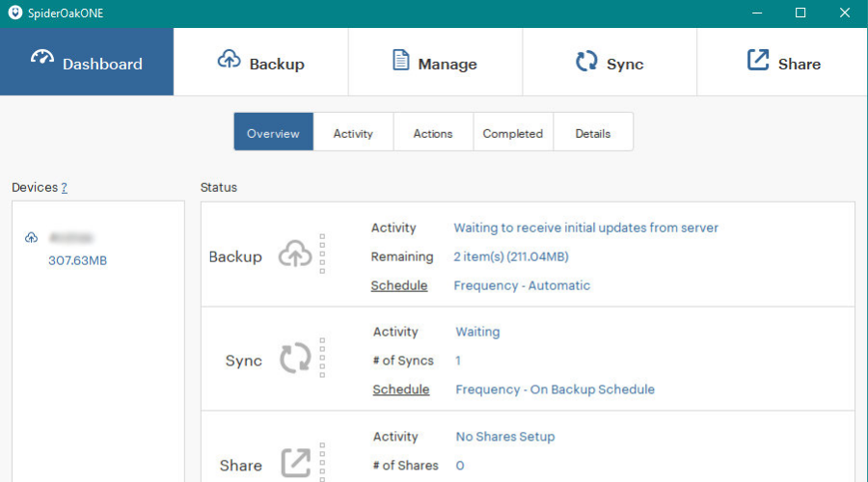Click the Manage document icon

(401, 60)
